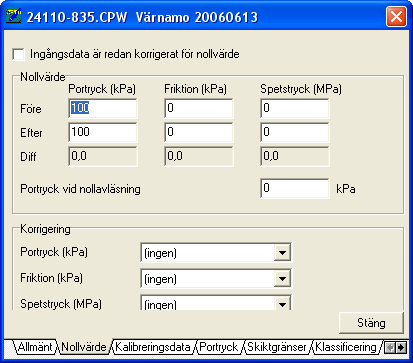Click the Före Portryck input field
This screenshot has width=413, height=363.
coord(103,108)
